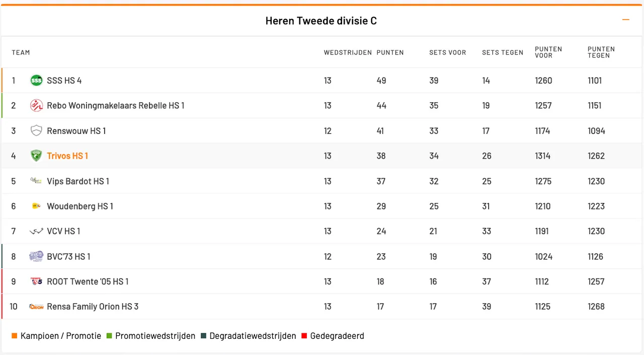This screenshot has height=355, width=644.
Task: Click the Heren Tweede divisie C title
Action: pos(321,21)
